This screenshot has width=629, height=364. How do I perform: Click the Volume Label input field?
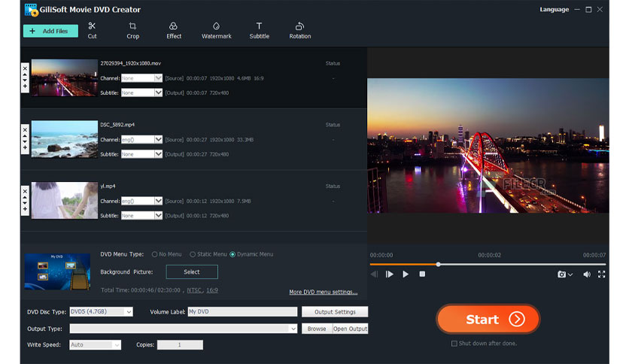coord(242,311)
